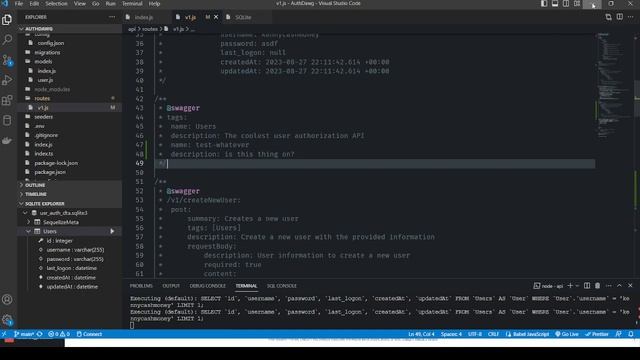The image size is (640, 360).
Task: Collapse the Users table node
Action: pos(29,231)
